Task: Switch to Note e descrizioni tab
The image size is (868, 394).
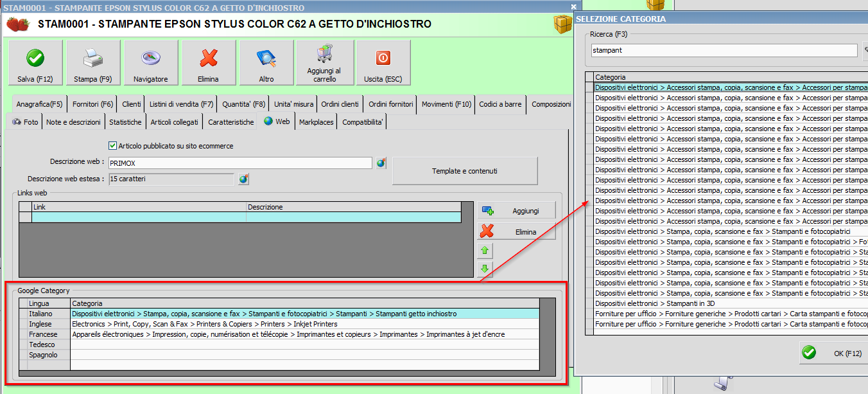Action: point(73,121)
